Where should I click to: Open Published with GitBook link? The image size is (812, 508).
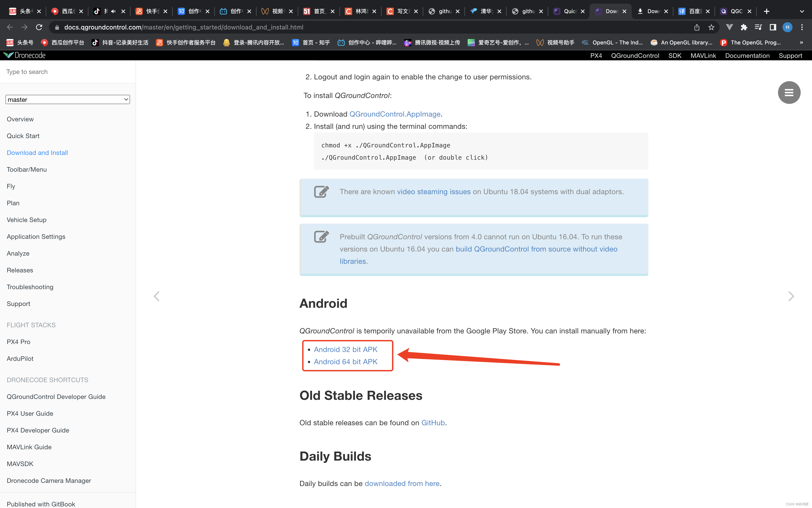click(41, 504)
